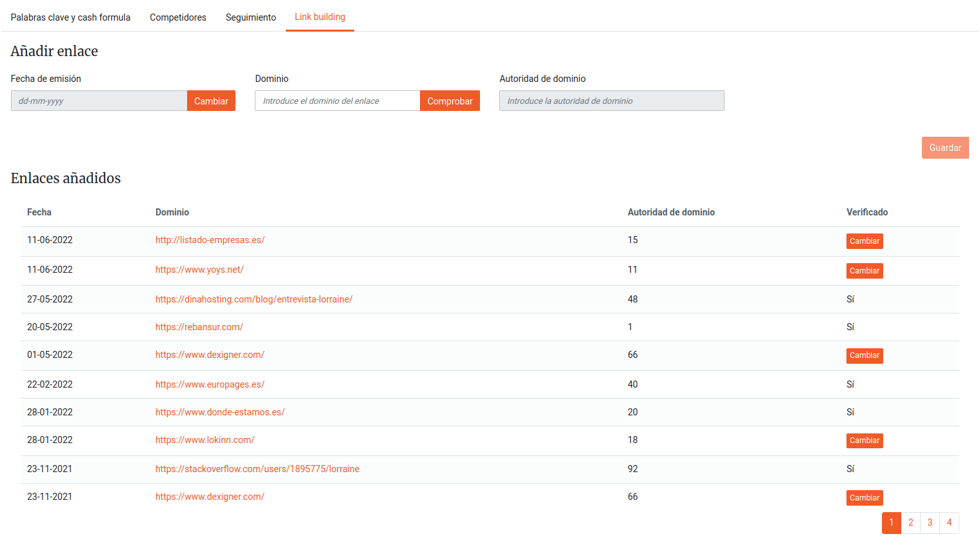Click Cambiar in the listado-empresas.es row
This screenshot has width=980, height=545.
(864, 241)
